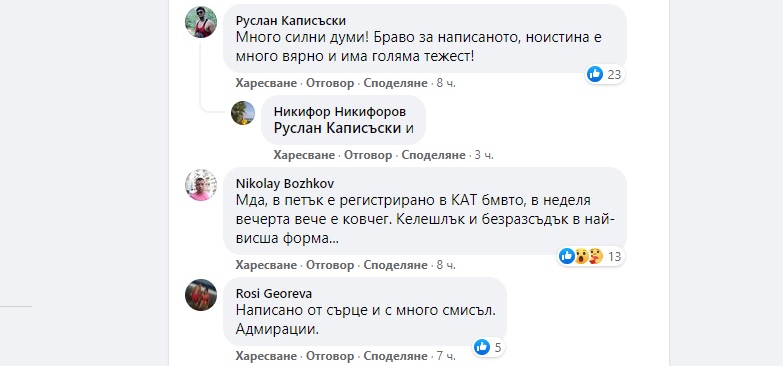Image resolution: width=783 pixels, height=366 pixels.
Task: Click the wow emoji reaction on Nikolay's comment
Action: 581,256
